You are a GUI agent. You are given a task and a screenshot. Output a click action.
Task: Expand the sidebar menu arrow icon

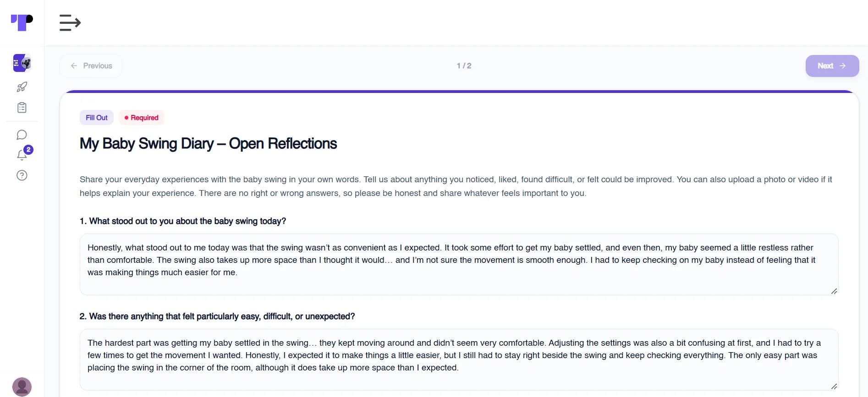pyautogui.click(x=70, y=22)
